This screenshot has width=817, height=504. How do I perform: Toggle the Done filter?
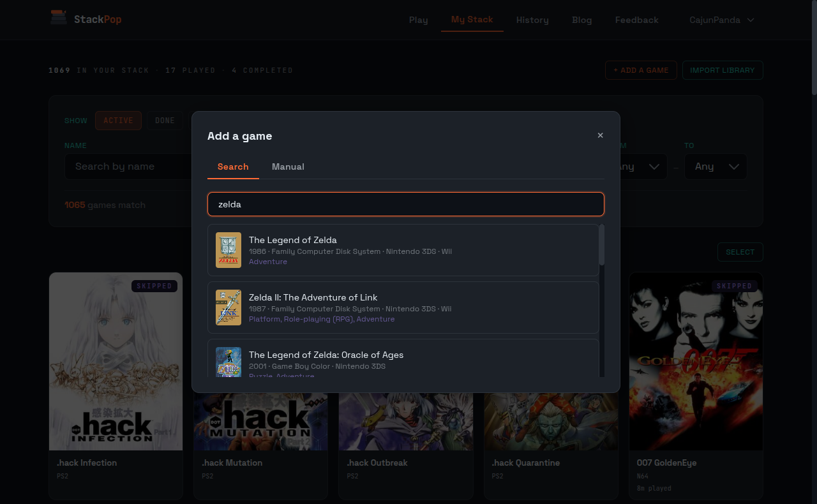(165, 121)
